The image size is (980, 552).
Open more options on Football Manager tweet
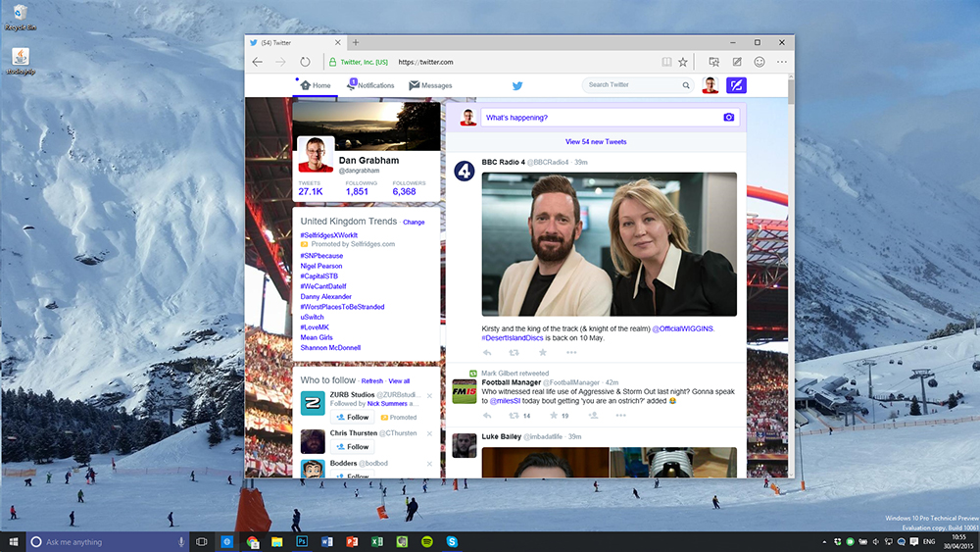pos(620,415)
